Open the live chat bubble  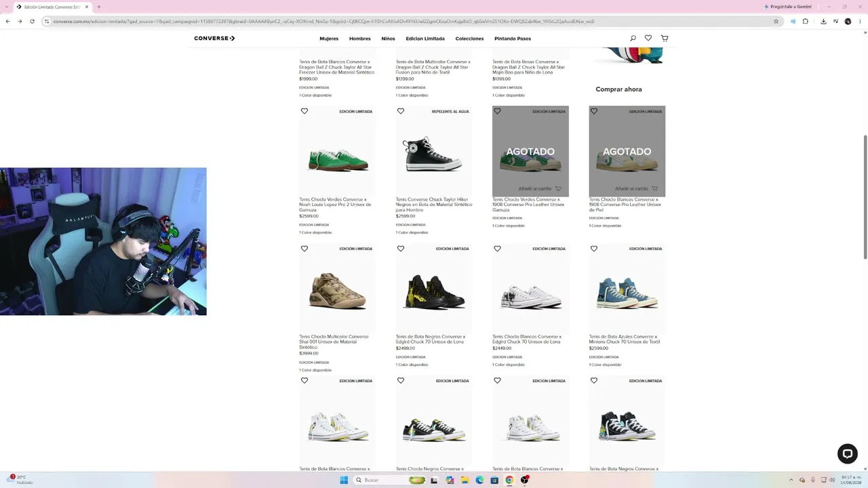847,453
